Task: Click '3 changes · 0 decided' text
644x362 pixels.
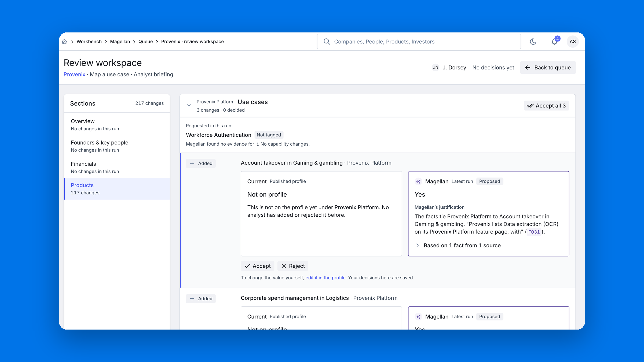Action: tap(221, 110)
